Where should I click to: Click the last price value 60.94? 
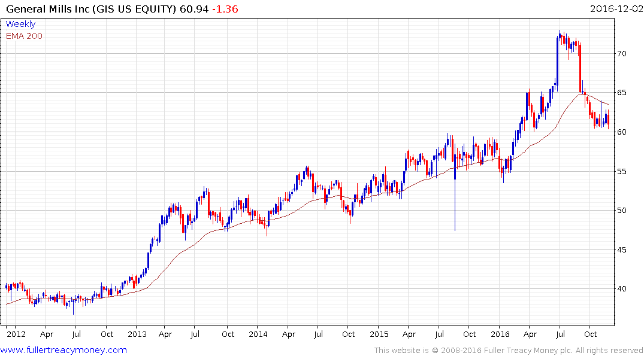click(194, 9)
